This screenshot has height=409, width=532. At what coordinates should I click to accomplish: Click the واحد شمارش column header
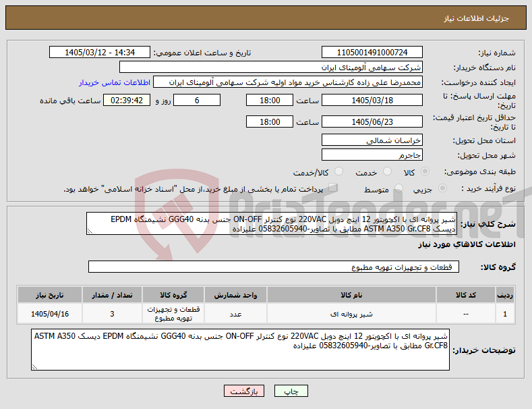pos(235,295)
